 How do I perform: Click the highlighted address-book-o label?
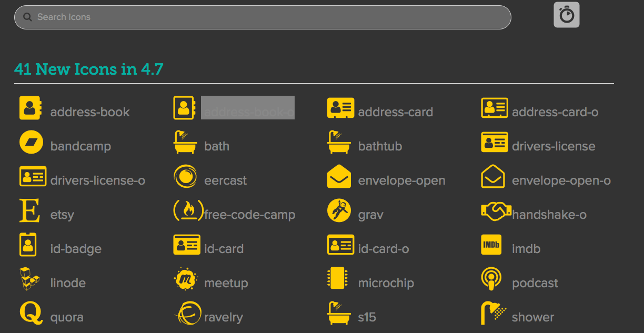(247, 107)
